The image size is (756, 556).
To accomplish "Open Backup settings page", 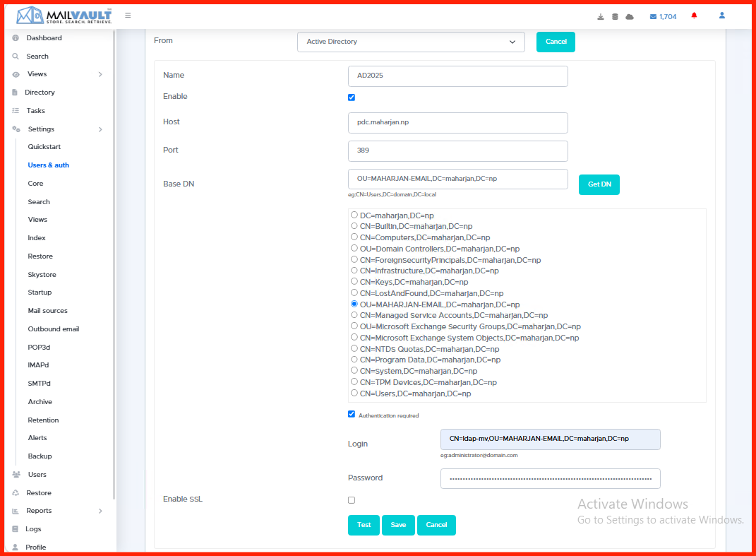I will [x=40, y=456].
